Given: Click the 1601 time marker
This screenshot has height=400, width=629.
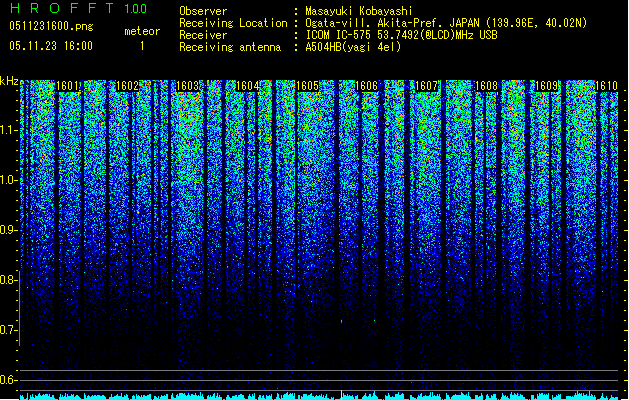Looking at the screenshot, I should point(68,86).
